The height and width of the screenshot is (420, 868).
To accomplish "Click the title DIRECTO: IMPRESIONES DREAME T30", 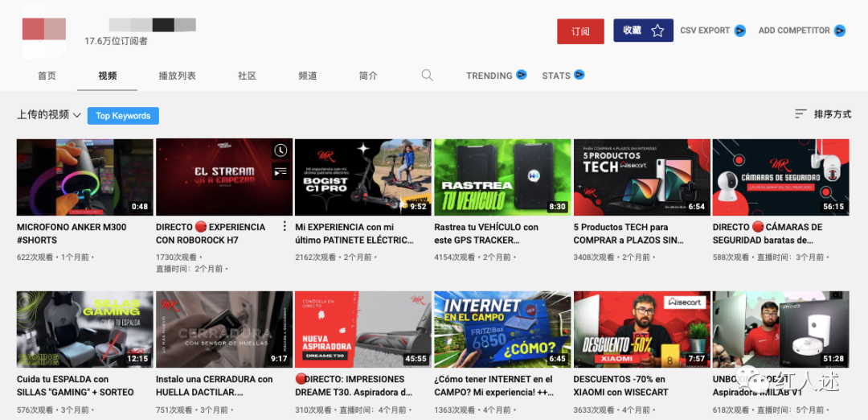I will [x=354, y=385].
